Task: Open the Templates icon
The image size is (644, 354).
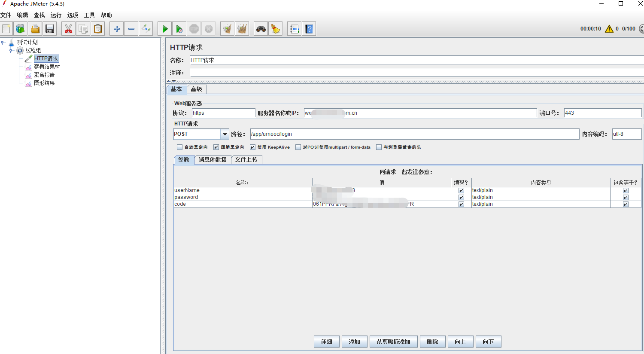Action: tap(21, 29)
